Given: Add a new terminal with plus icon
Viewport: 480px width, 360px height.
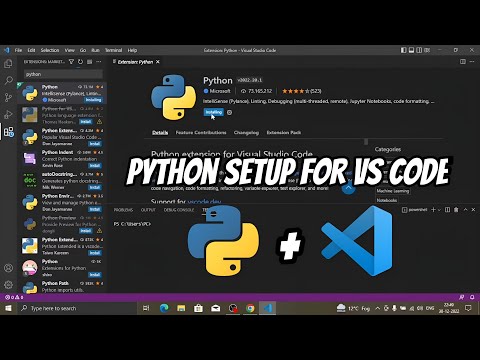Looking at the screenshot, I should coord(433,210).
